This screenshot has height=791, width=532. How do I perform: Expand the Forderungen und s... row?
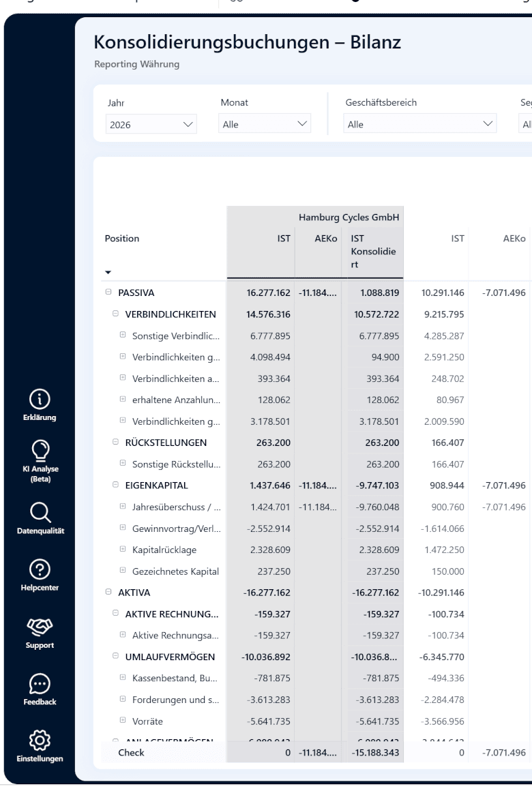122,699
